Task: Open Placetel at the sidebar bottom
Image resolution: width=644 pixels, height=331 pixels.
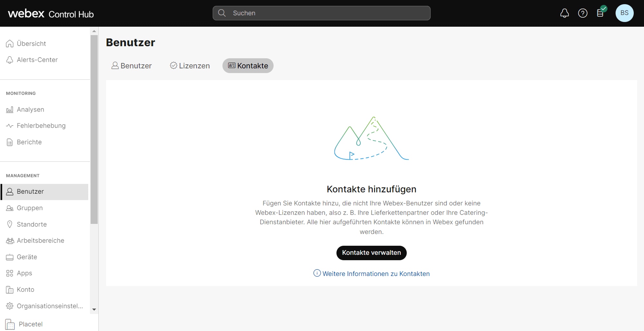Action: (30, 324)
